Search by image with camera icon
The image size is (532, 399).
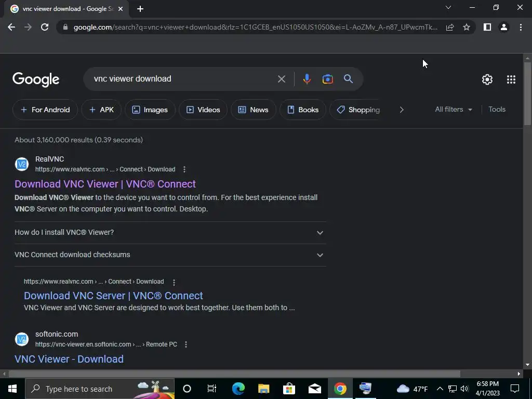point(327,79)
